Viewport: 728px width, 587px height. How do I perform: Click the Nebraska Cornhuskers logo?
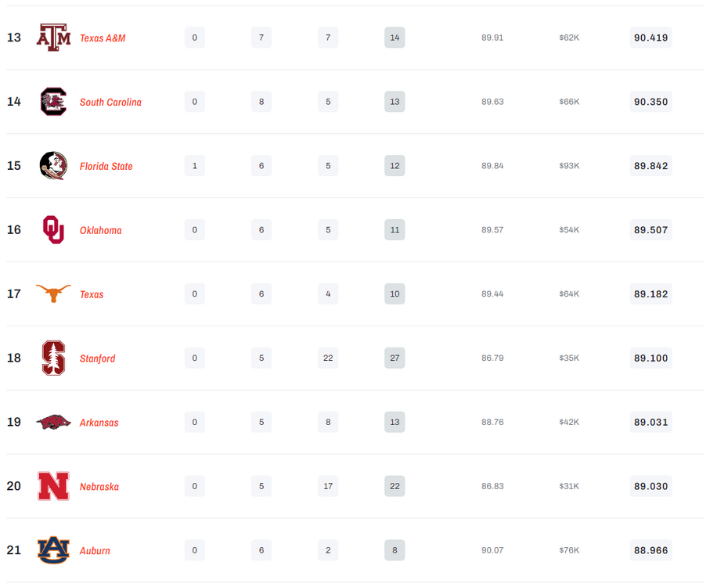tap(53, 486)
